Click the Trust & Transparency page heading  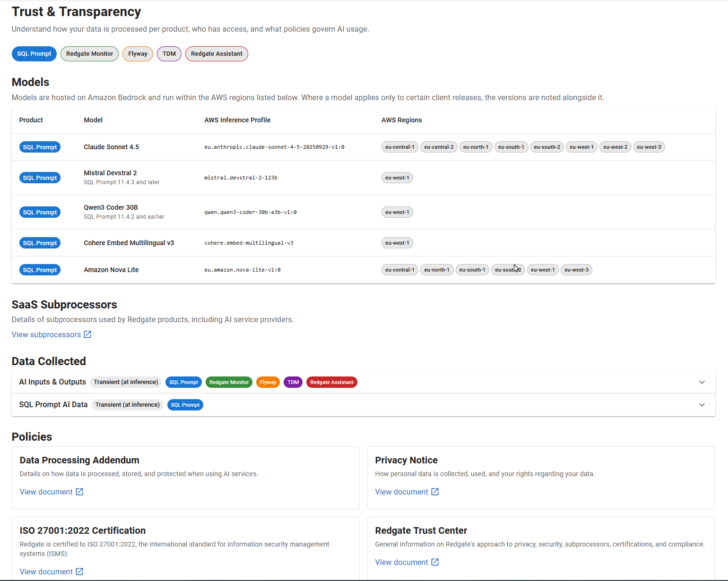click(77, 12)
